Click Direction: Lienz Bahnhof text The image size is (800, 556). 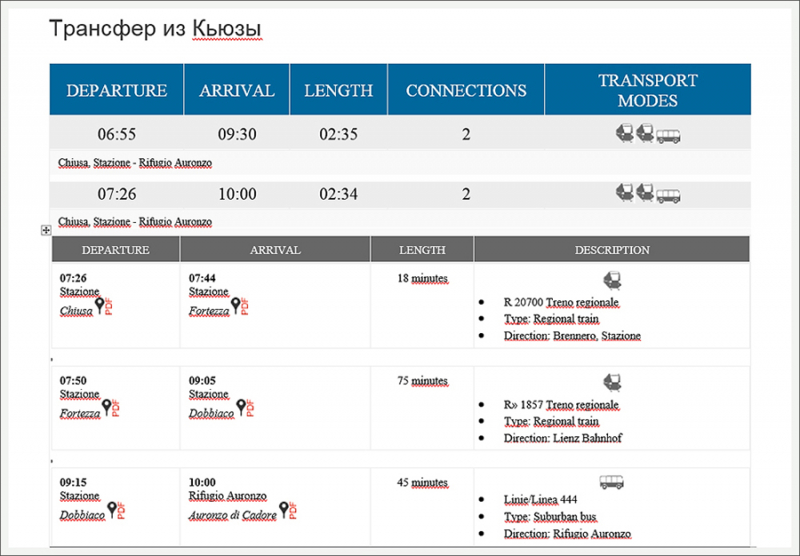(x=563, y=438)
